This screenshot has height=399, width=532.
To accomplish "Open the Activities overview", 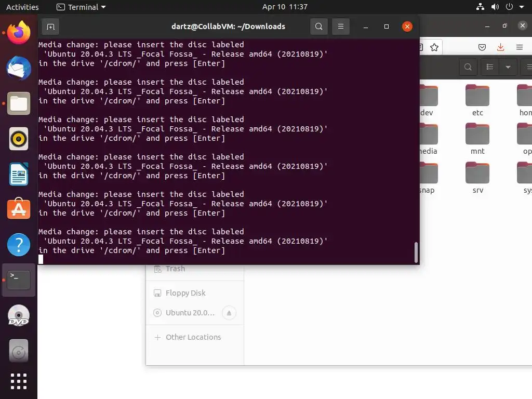I will tap(22, 7).
